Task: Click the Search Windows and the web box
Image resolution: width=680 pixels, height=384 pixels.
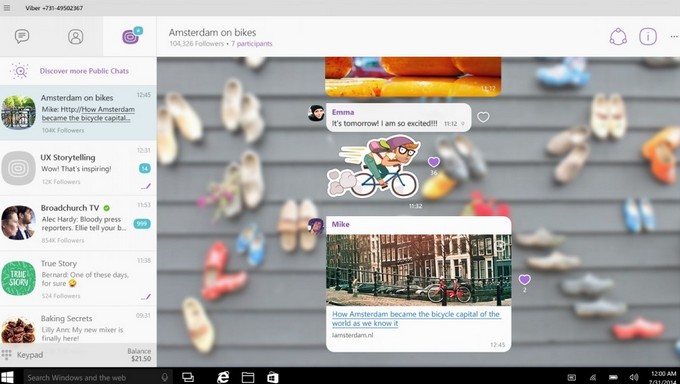Action: [x=98, y=377]
